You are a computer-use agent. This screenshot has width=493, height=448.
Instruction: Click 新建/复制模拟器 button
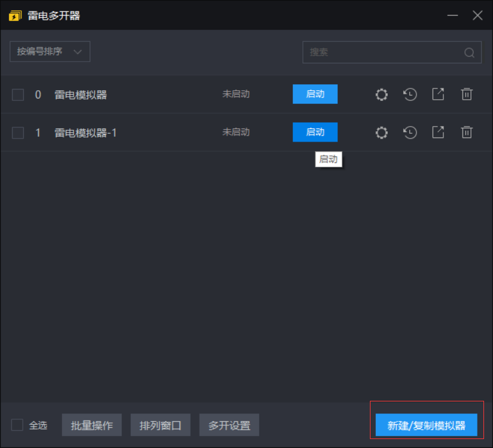point(426,425)
